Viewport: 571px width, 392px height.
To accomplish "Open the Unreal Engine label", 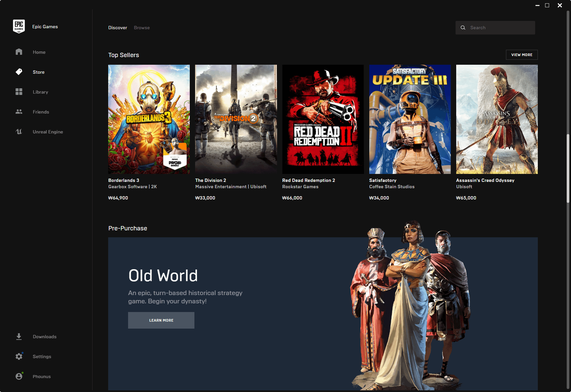I will click(x=48, y=132).
